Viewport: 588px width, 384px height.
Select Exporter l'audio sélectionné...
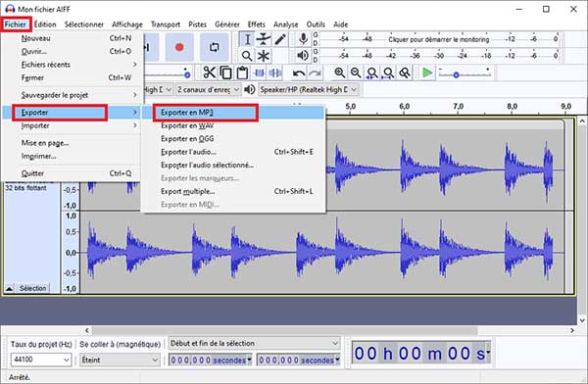click(x=233, y=165)
